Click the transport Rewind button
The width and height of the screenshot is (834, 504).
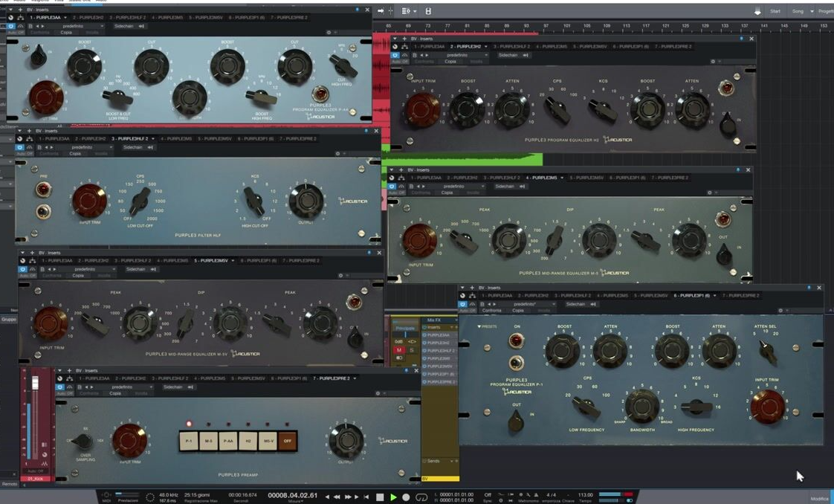click(x=336, y=497)
